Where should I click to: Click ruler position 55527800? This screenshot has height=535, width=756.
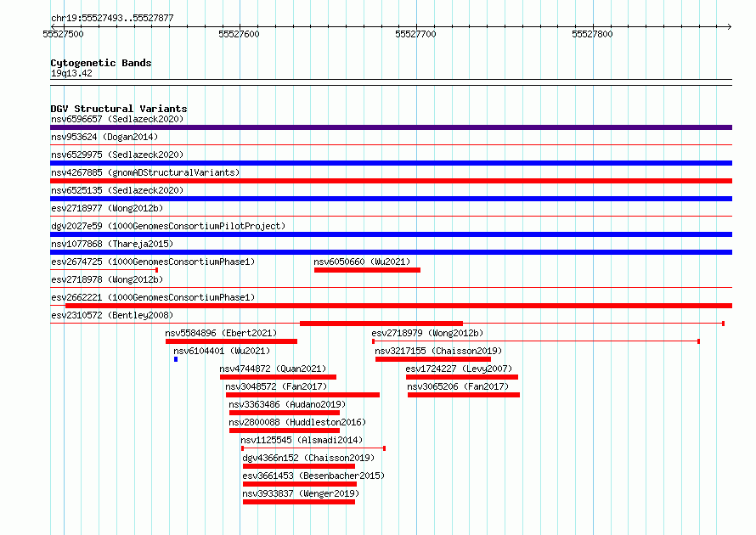tap(593, 34)
